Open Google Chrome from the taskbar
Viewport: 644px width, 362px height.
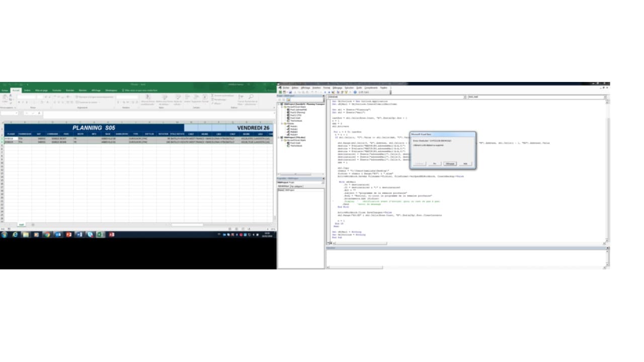click(47, 234)
